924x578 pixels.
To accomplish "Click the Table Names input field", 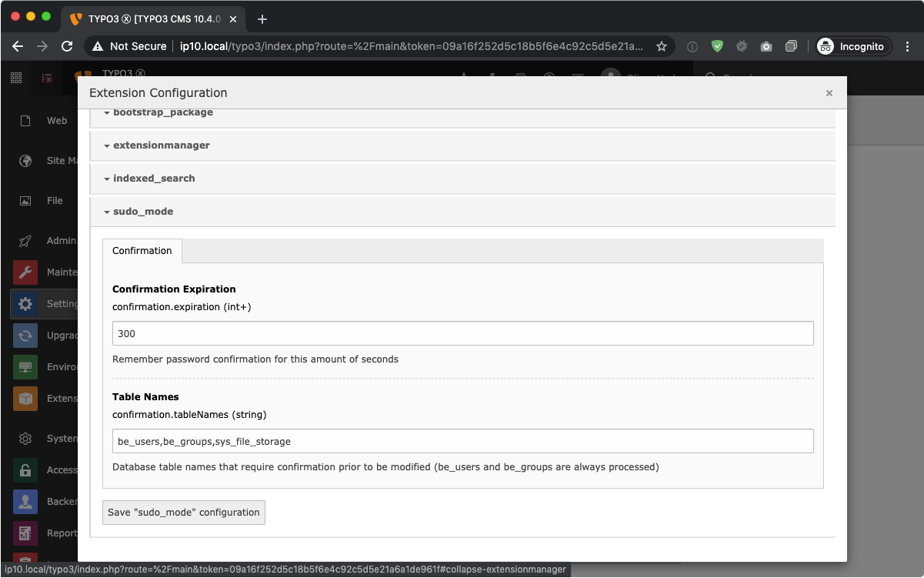I will 463,441.
